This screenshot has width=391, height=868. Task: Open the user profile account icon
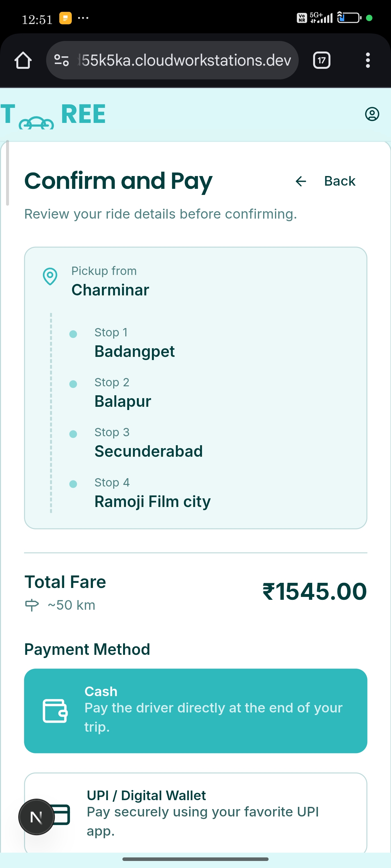372,114
